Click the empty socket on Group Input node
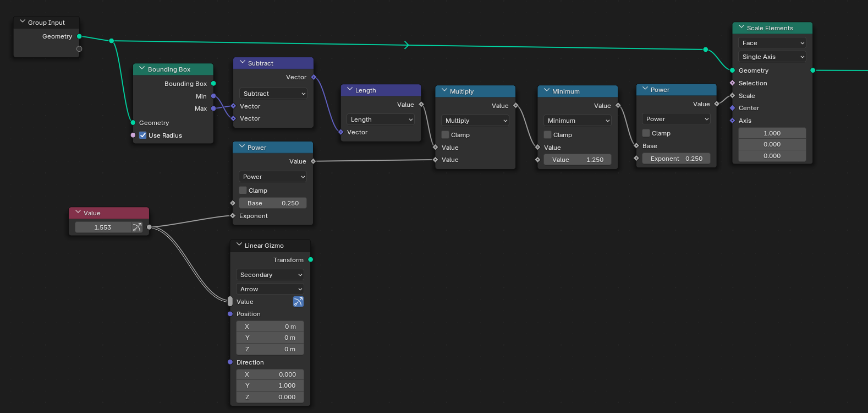 click(x=79, y=49)
